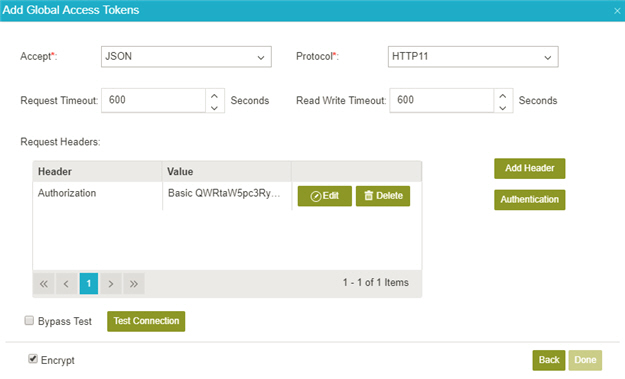
Task: Increase Read Write Timeout with up arrow
Action: (503, 96)
